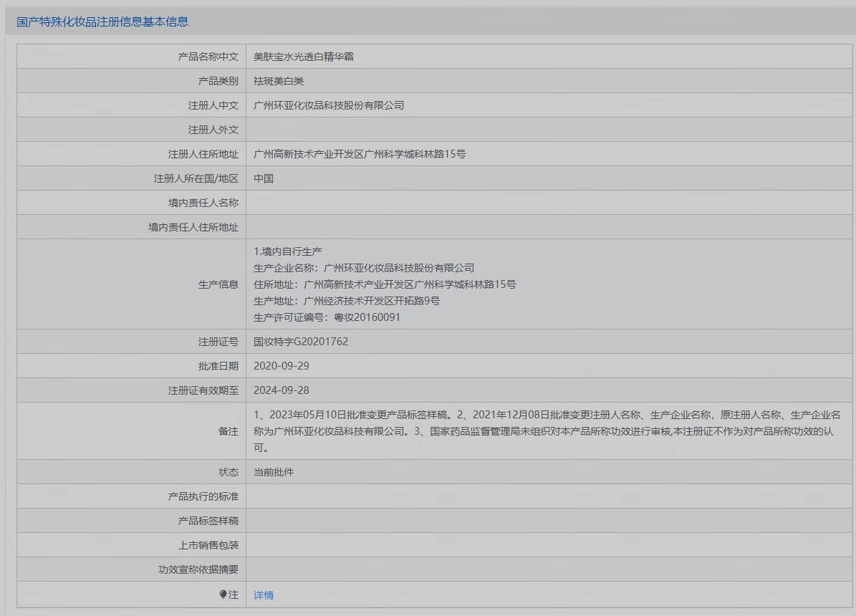The image size is (856, 616).
Task: Select the approval date 2020-09-29
Action: click(281, 366)
